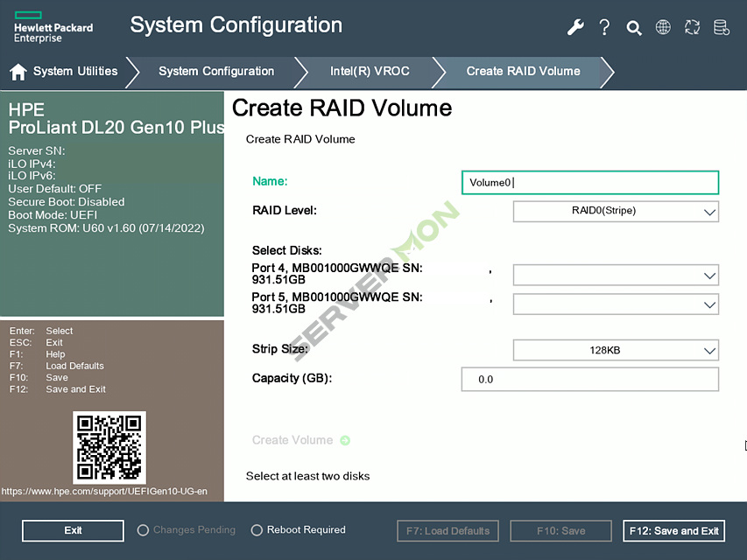Click the Capacity (GB) input field

(589, 380)
